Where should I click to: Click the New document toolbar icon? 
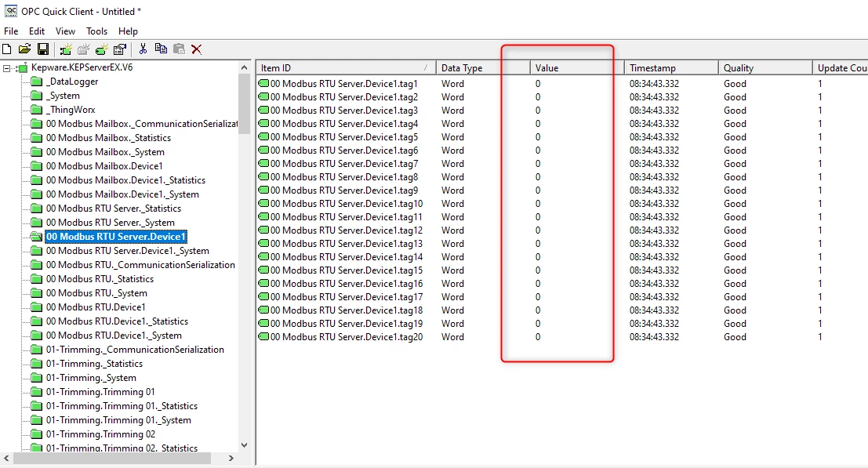(x=6, y=49)
